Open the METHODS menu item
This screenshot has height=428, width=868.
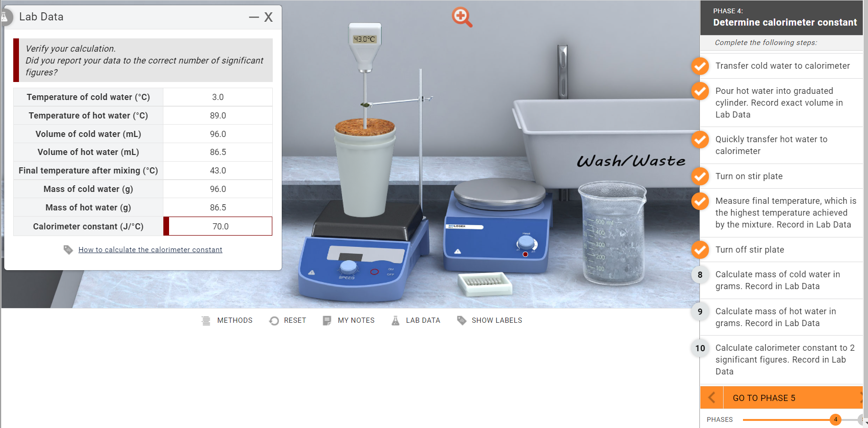[x=234, y=320]
